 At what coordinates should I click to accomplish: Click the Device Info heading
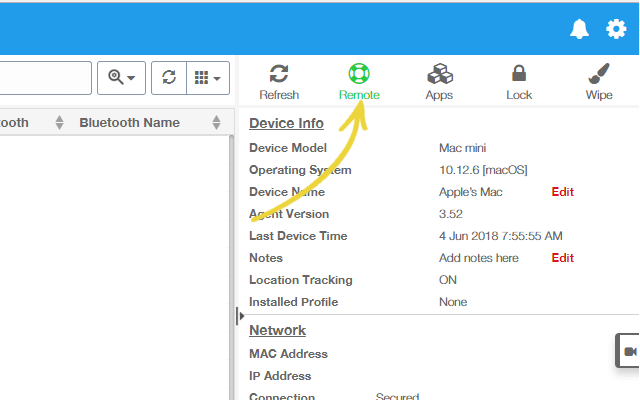286,123
